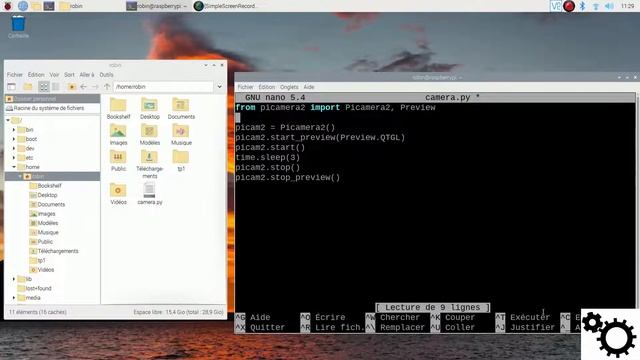Open the Raspberry Pi main menu

point(7,6)
